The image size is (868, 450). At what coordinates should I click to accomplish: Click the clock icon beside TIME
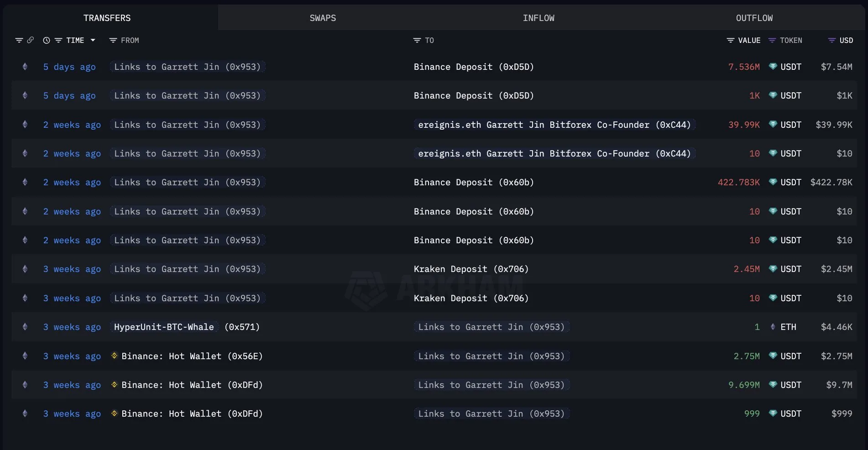click(46, 40)
